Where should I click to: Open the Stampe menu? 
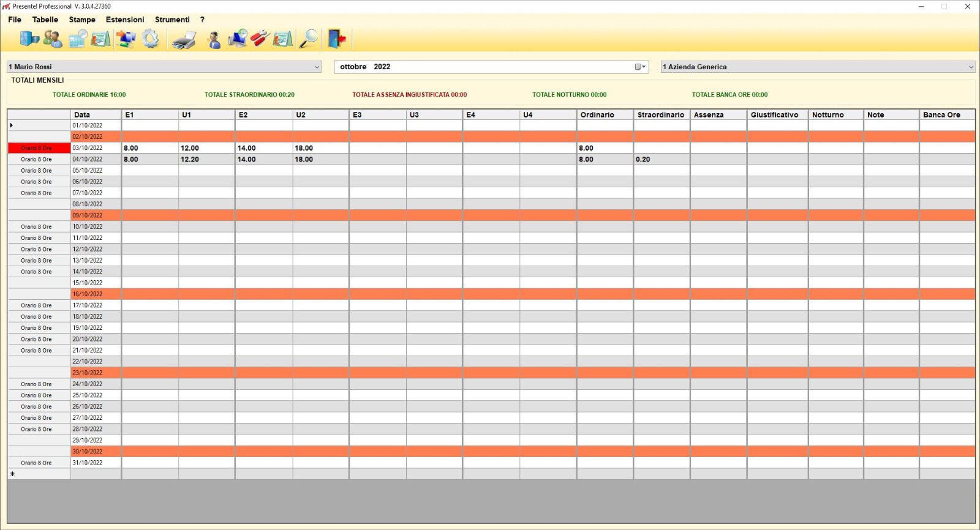click(x=82, y=20)
